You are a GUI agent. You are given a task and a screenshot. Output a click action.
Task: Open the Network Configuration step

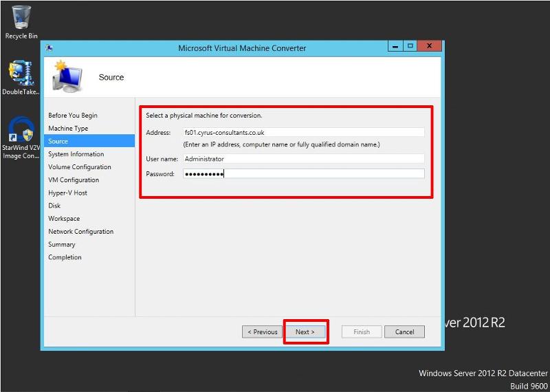click(80, 232)
